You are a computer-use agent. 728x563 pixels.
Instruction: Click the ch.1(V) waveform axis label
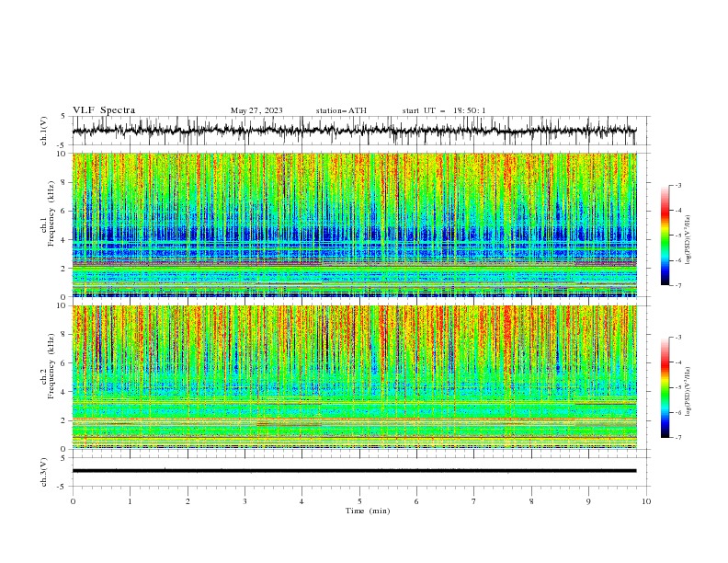coord(44,131)
